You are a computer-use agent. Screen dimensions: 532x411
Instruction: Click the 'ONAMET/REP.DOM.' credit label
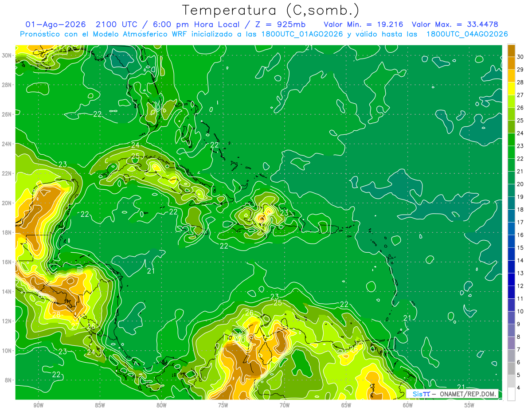[x=468, y=394]
